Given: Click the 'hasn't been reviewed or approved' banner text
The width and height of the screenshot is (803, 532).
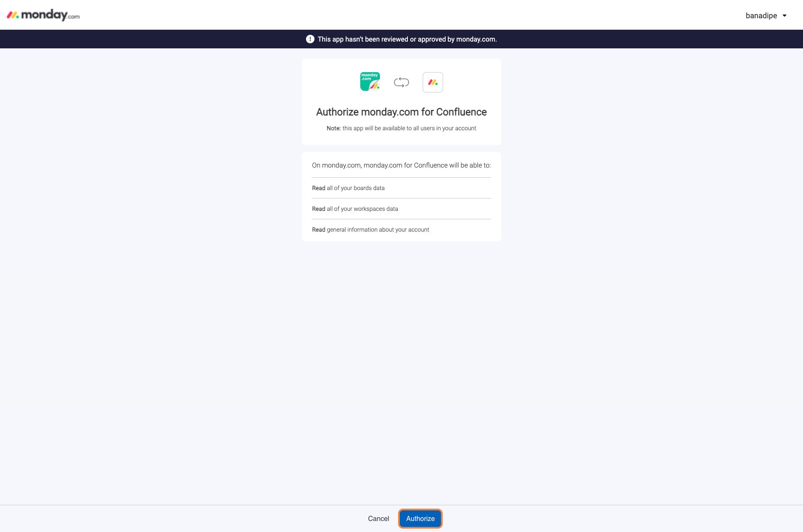Looking at the screenshot, I should click(x=407, y=39).
